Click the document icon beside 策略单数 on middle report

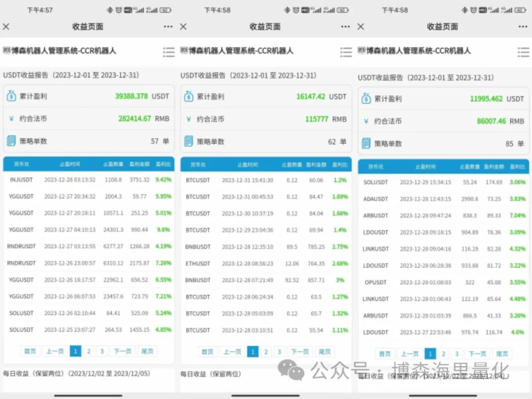coord(188,141)
